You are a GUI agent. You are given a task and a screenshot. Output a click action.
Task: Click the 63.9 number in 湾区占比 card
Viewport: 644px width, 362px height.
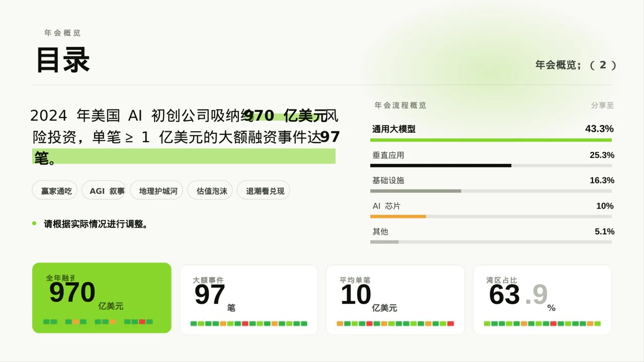click(518, 295)
